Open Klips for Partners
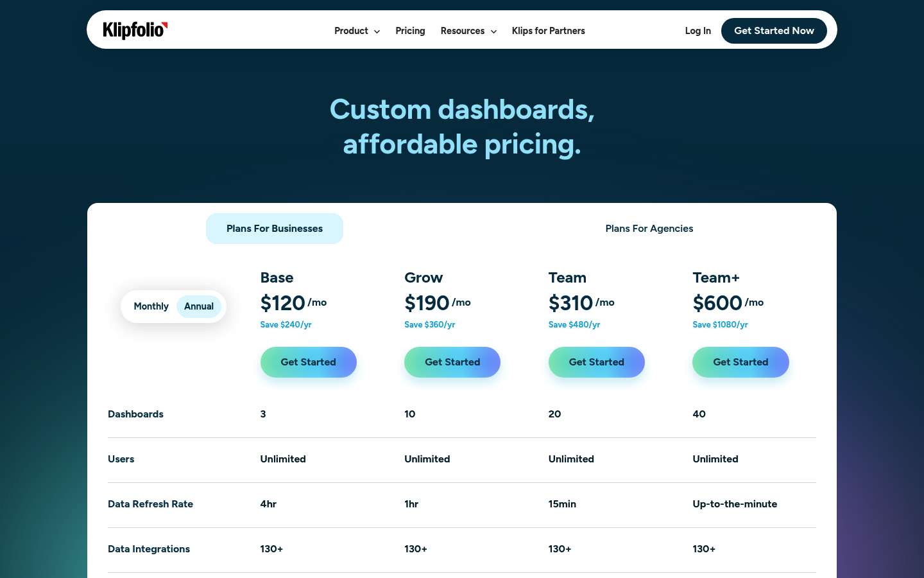924x578 pixels. (549, 31)
